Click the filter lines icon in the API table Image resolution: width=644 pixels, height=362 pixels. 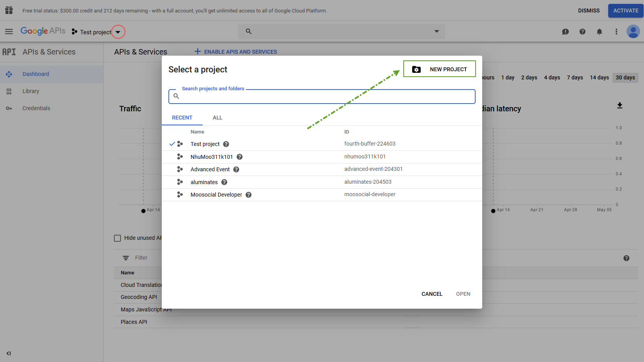pyautogui.click(x=126, y=258)
